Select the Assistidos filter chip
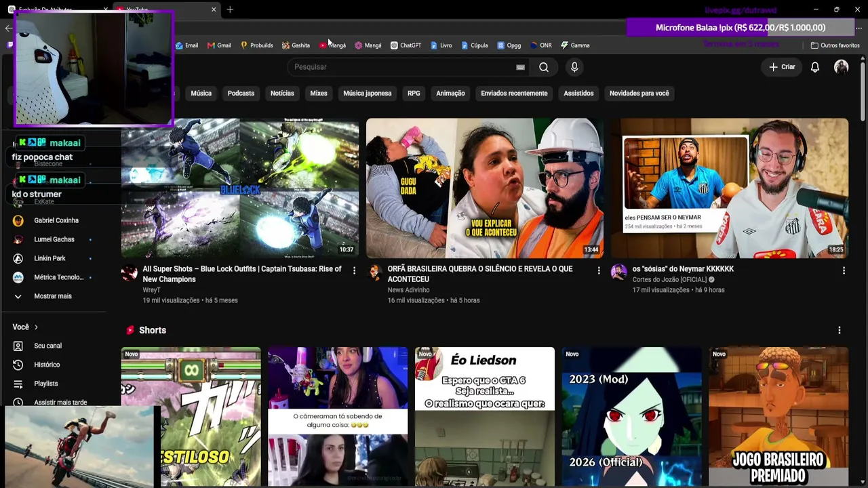 [578, 94]
